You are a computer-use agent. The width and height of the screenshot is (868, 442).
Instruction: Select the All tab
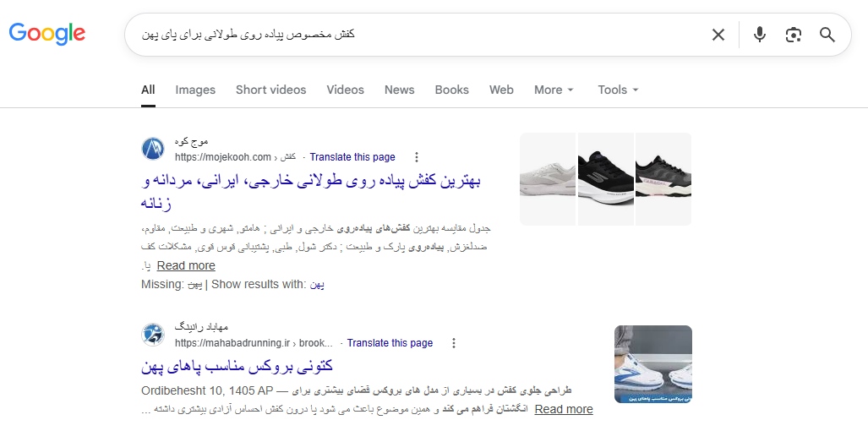pyautogui.click(x=148, y=90)
